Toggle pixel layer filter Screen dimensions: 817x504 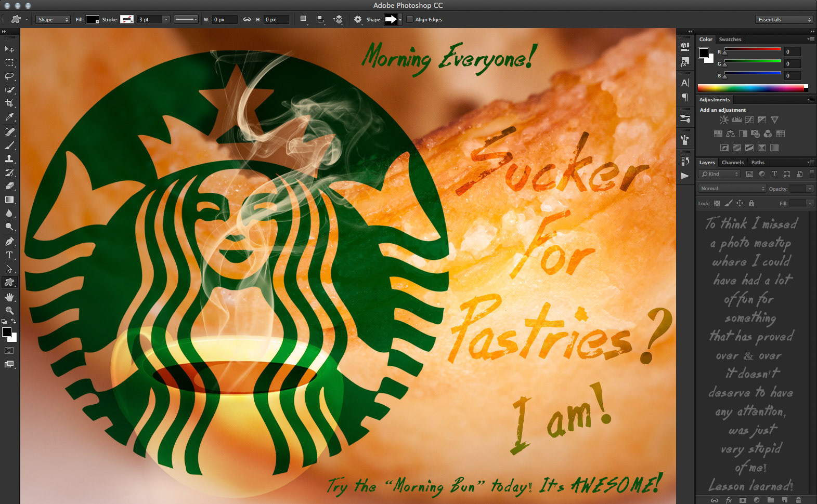point(749,174)
